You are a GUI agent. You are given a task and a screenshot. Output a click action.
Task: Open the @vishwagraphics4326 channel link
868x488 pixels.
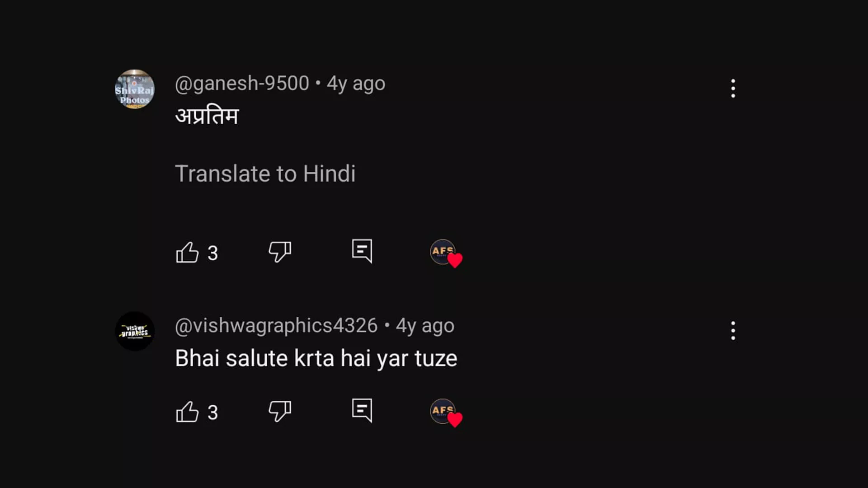tap(276, 326)
